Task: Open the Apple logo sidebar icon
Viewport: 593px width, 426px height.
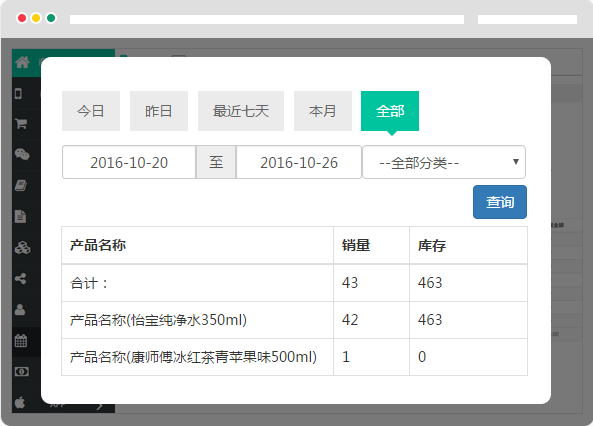Action: (x=20, y=402)
